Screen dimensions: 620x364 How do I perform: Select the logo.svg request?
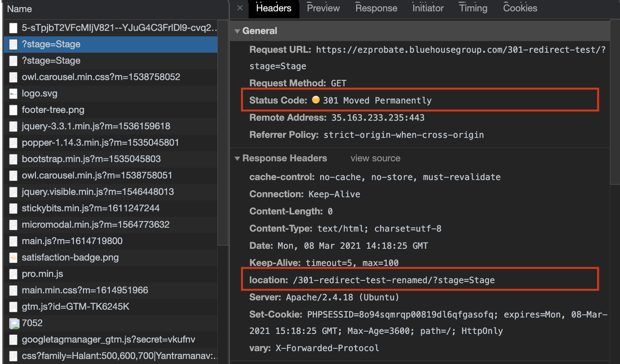(x=111, y=93)
